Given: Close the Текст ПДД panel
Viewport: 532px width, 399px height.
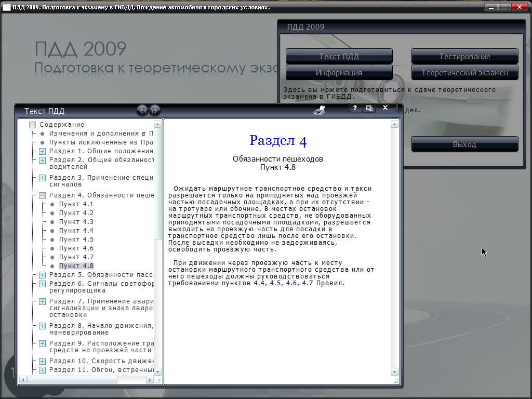Looking at the screenshot, I should (385, 108).
